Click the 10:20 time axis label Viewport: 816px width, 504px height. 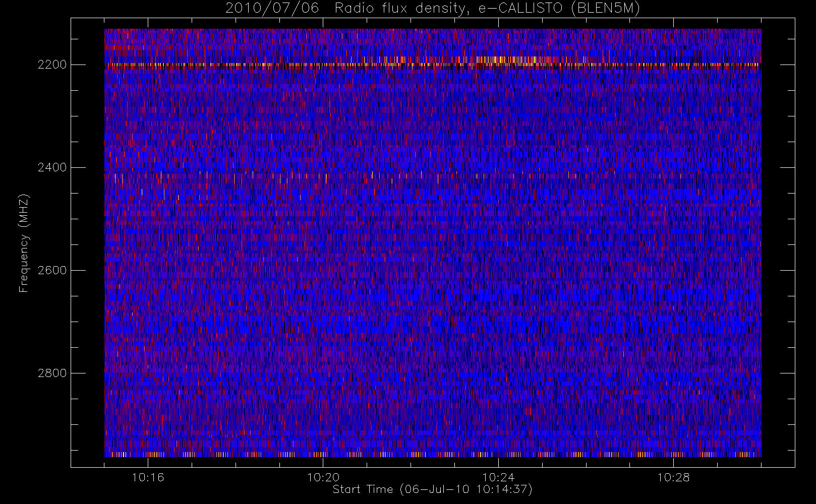coord(323,477)
